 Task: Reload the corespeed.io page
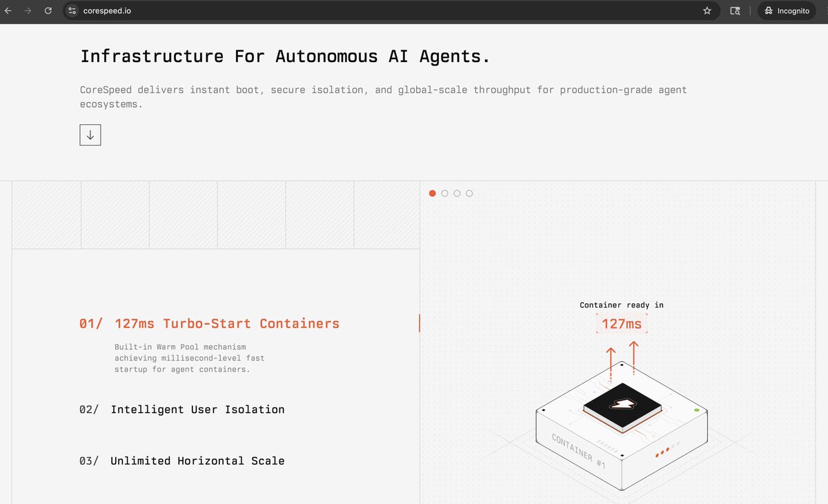(48, 11)
